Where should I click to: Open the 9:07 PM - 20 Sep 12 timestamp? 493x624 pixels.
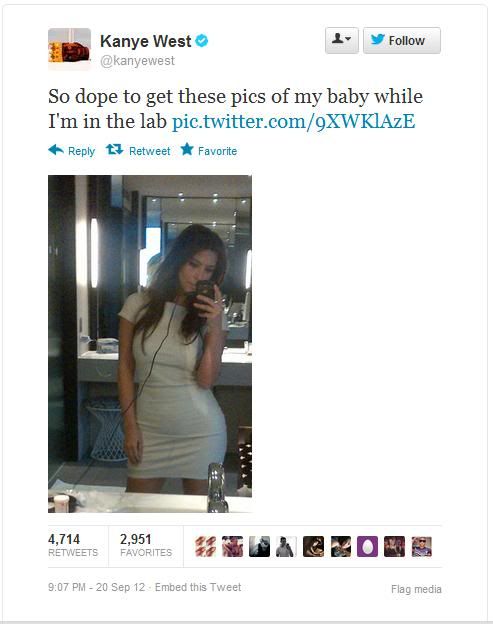pos(97,587)
